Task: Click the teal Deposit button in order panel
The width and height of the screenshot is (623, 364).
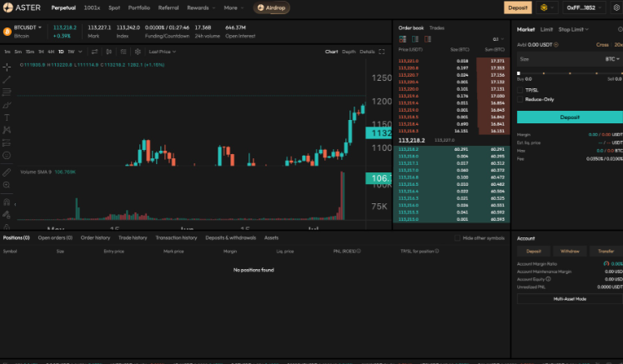Action: (570, 117)
